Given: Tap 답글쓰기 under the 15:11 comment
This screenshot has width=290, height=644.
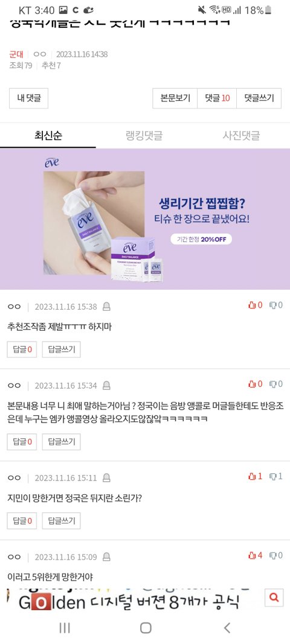Looking at the screenshot, I should pyautogui.click(x=61, y=521).
